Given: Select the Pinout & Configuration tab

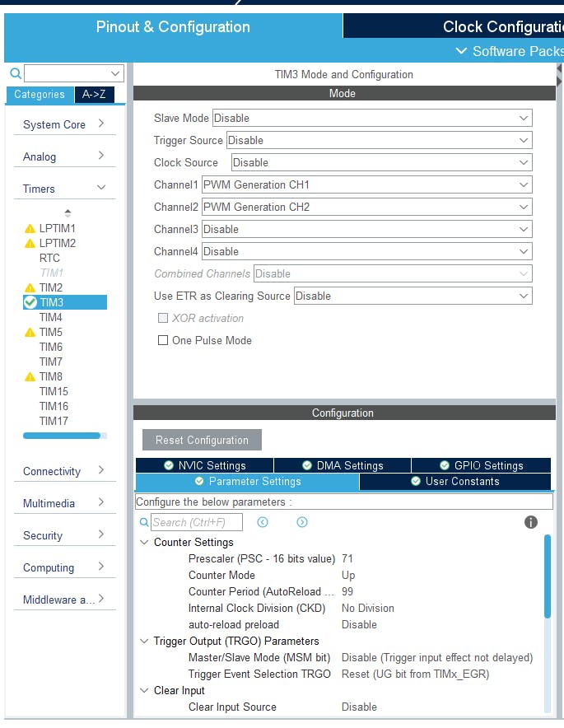Looking at the screenshot, I should tap(173, 26).
